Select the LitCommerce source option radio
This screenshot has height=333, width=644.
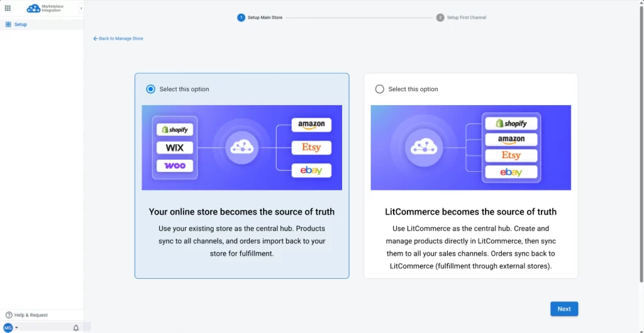point(379,89)
